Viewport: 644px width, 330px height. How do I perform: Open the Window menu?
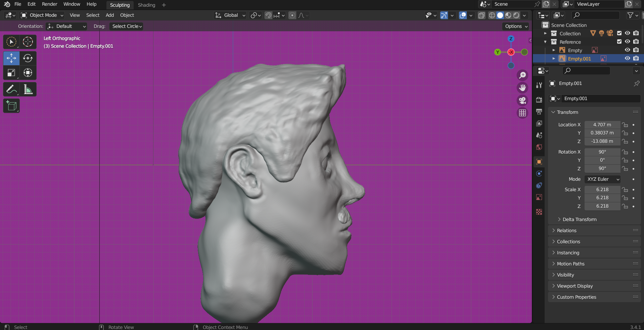pyautogui.click(x=72, y=4)
